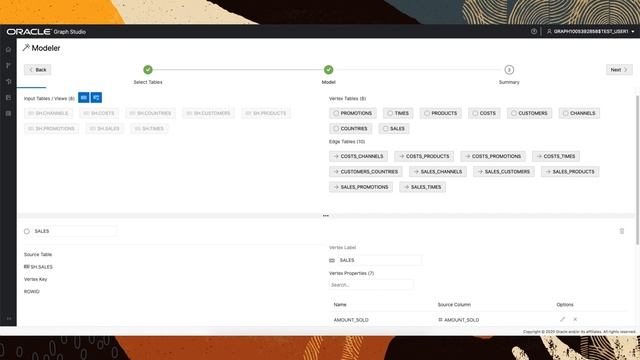Click the Next button
The height and width of the screenshot is (360, 640).
coord(619,70)
